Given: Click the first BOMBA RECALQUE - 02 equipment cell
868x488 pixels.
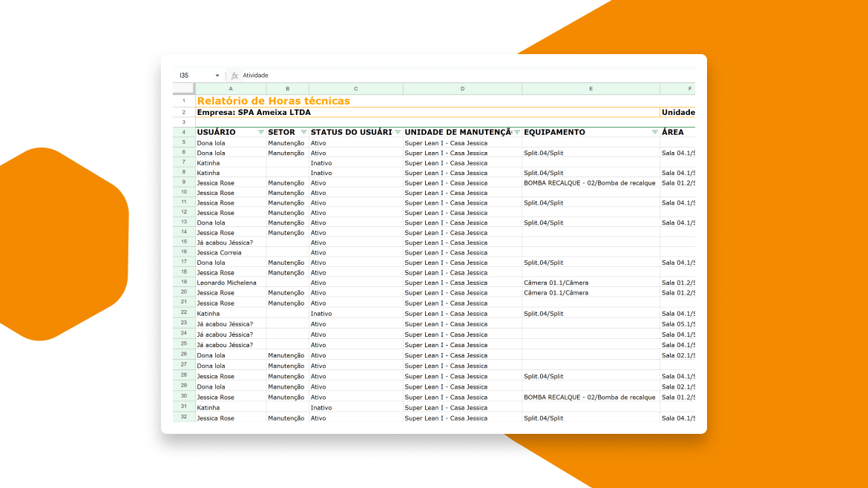Looking at the screenshot, I should (589, 182).
